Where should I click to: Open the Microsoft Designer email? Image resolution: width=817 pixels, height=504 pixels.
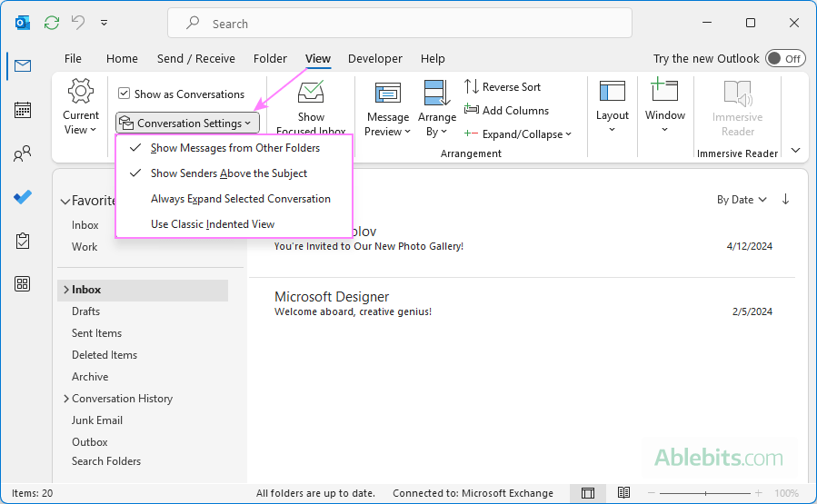pyautogui.click(x=522, y=304)
